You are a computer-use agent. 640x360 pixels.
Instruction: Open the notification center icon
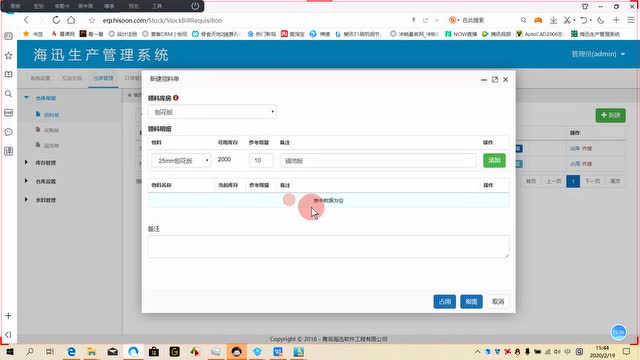627,351
